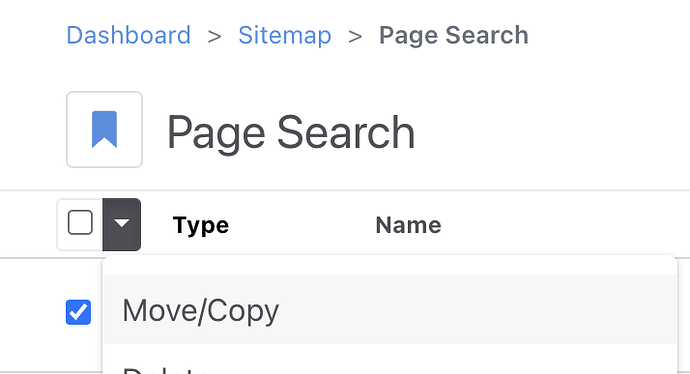Uncheck the checked row checkbox
The width and height of the screenshot is (690, 374).
point(78,312)
